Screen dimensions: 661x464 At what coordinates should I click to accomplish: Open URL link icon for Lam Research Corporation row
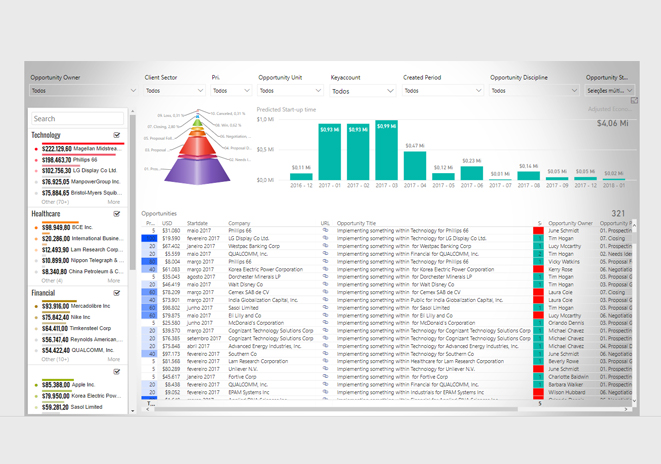(x=325, y=361)
